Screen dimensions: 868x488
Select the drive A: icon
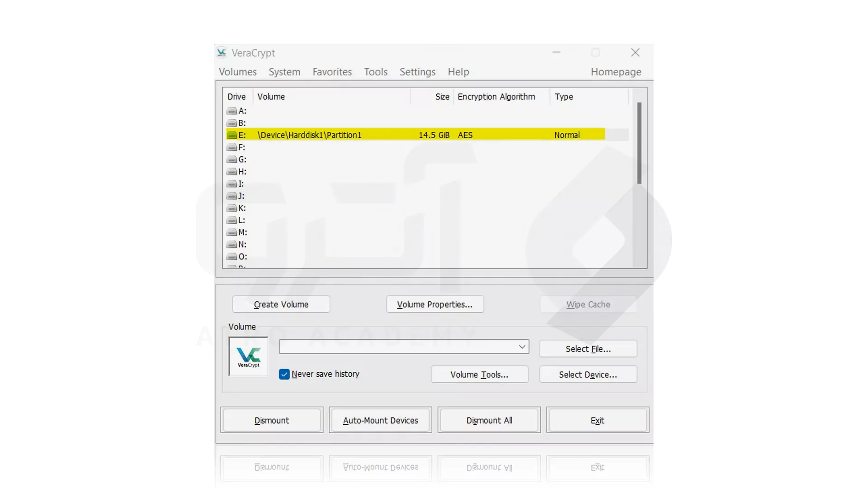tap(231, 111)
